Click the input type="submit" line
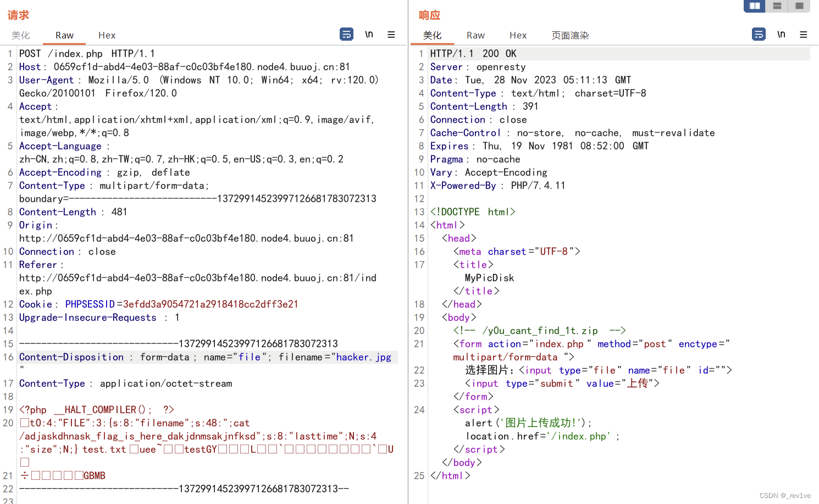The width and height of the screenshot is (819, 504). (562, 383)
